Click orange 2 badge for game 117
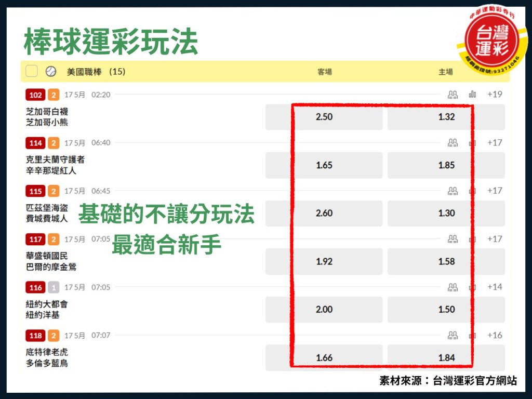Image resolution: width=532 pixels, height=399 pixels. tap(54, 239)
